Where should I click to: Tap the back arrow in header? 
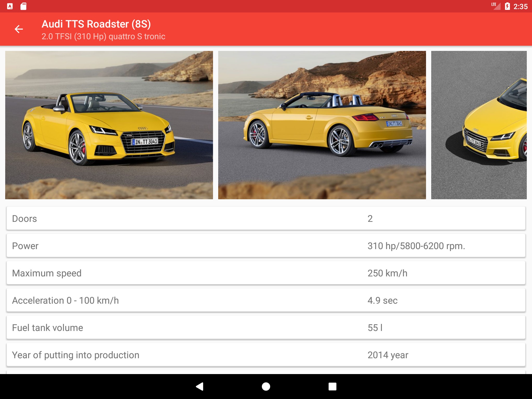tap(19, 29)
